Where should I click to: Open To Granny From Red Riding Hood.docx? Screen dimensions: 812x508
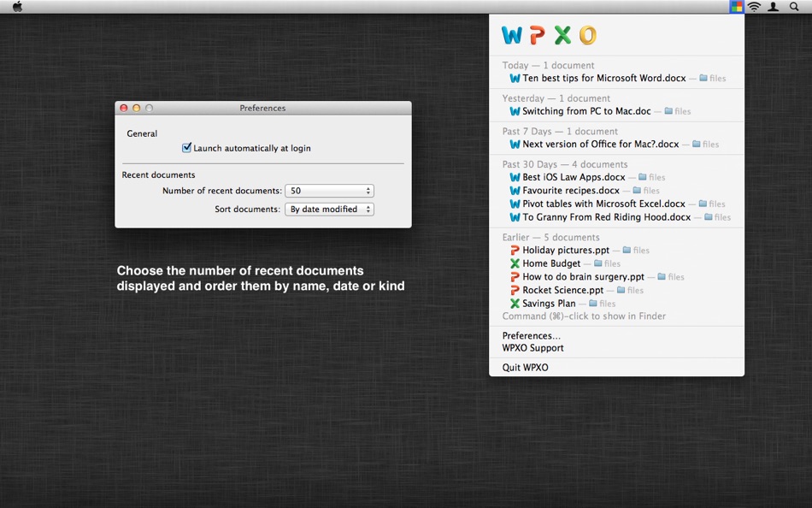[x=606, y=217]
